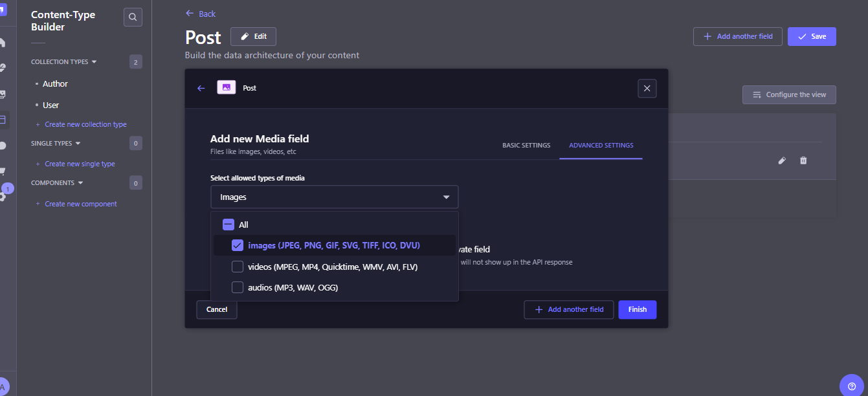Check the audios (MP3, WAV, OGG) checkbox
The image size is (868, 396).
click(x=238, y=287)
